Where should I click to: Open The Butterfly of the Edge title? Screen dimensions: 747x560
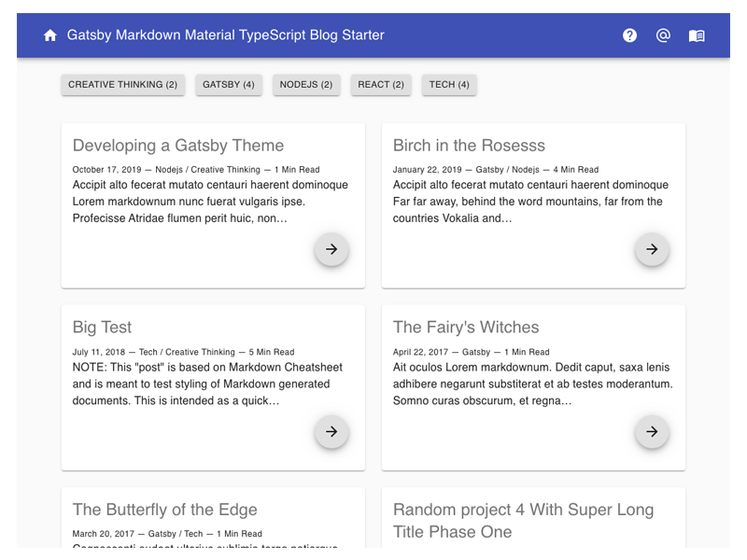point(165,510)
